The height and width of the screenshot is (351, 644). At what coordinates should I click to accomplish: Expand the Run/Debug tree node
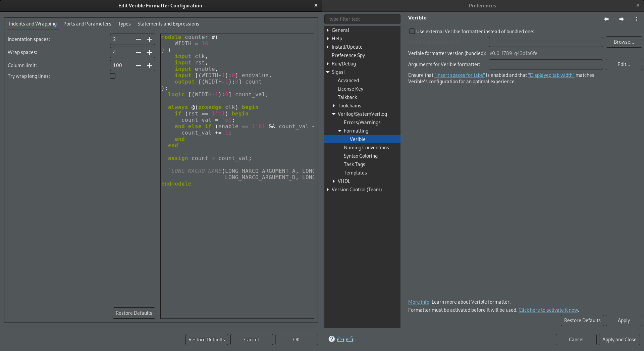328,64
